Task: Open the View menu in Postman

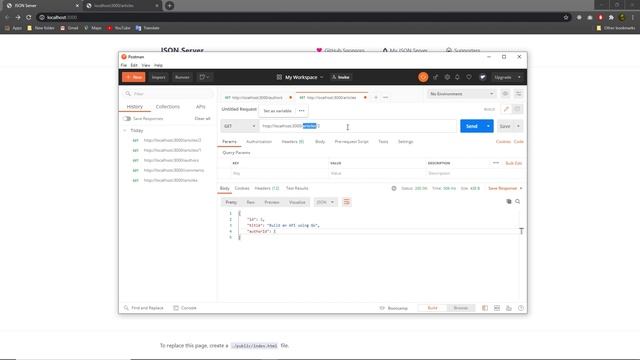Action: [146, 65]
